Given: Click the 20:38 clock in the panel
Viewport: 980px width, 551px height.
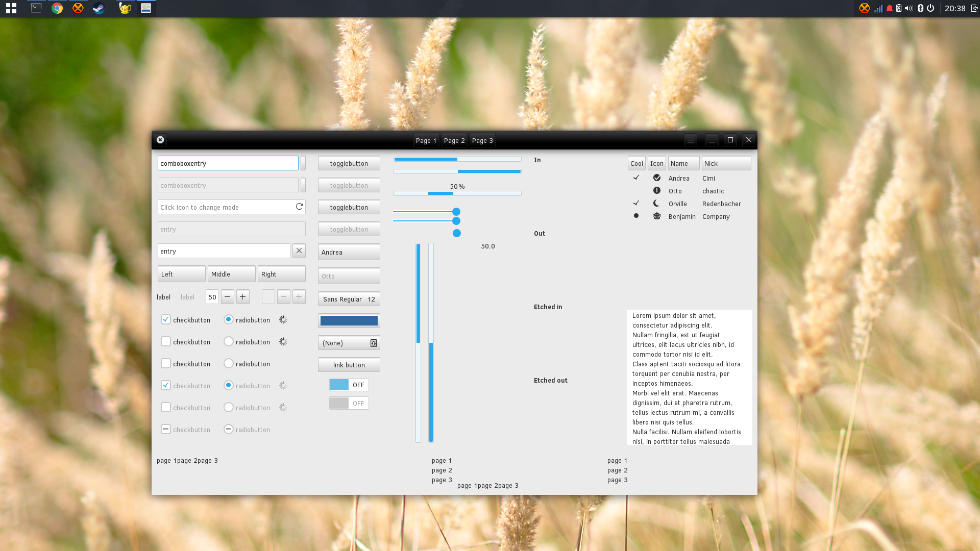Looking at the screenshot, I should tap(955, 8).
